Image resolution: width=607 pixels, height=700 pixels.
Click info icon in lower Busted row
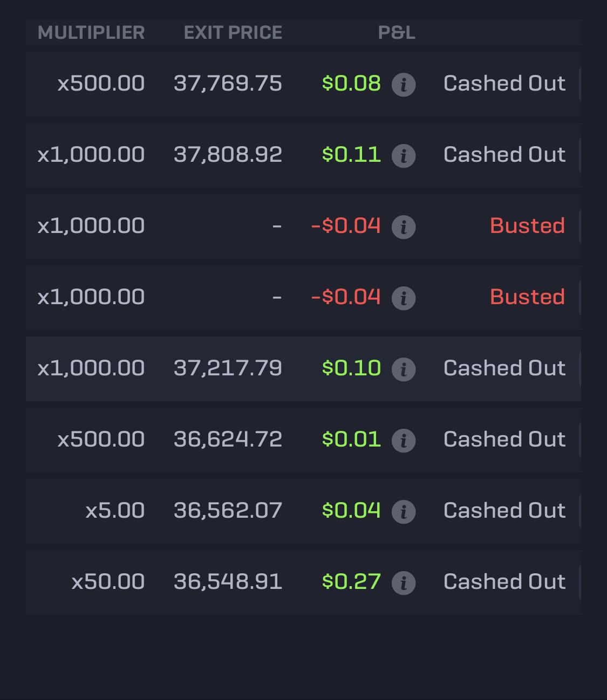(404, 298)
